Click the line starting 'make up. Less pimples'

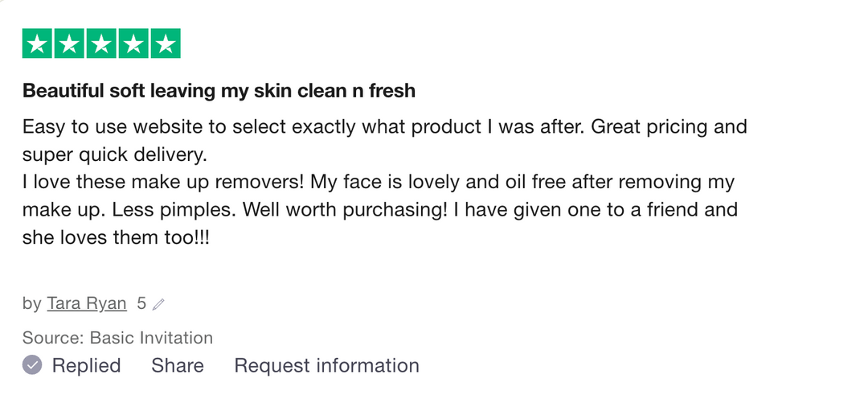tap(379, 210)
